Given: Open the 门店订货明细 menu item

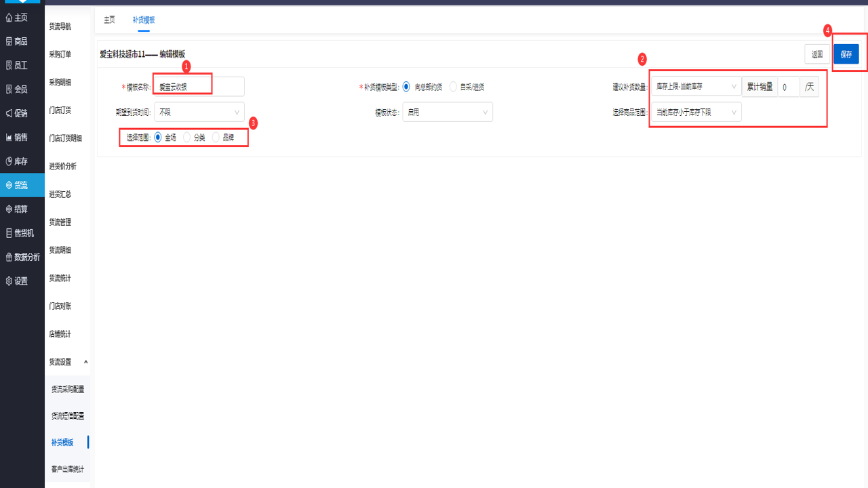Looking at the screenshot, I should (67, 138).
